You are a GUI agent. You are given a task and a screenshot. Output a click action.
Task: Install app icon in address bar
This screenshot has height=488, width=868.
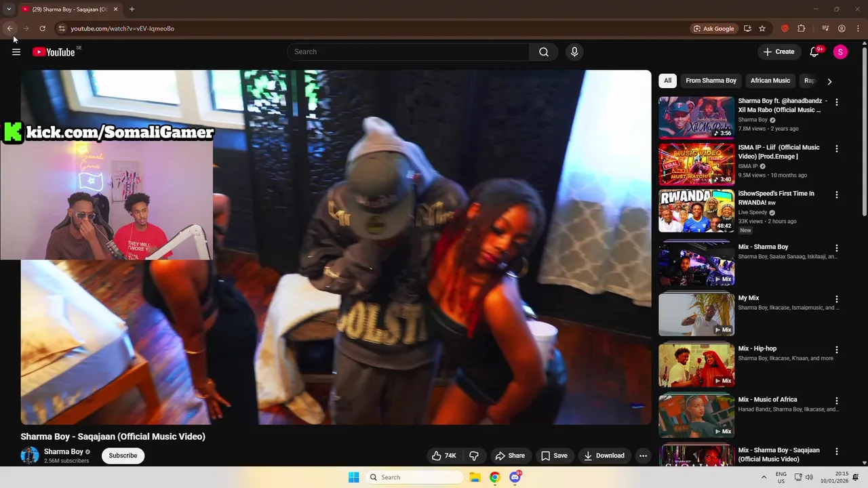click(x=747, y=28)
